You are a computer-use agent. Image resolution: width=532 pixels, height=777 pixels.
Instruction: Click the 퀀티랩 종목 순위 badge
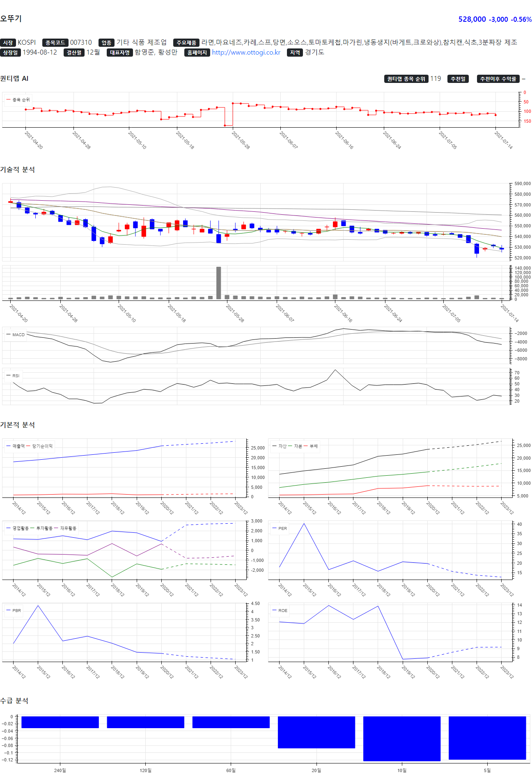coord(406,79)
